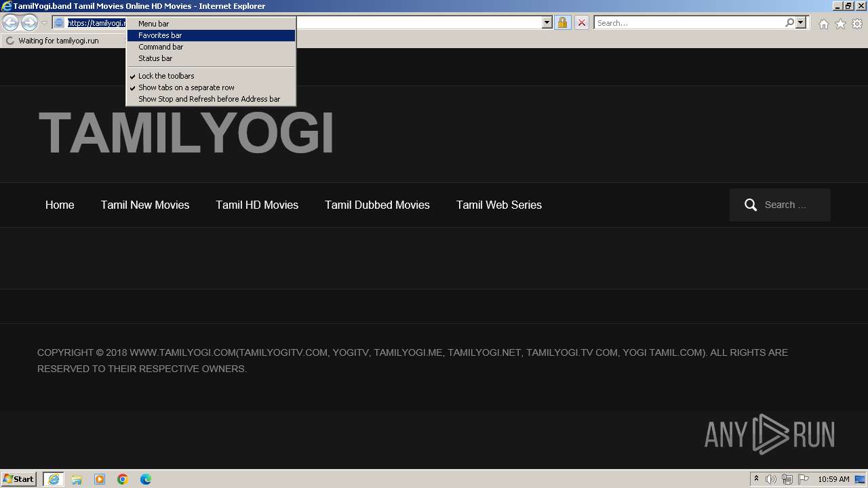Click the TAMILYOGI site logo heading
The height and width of the screenshot is (488, 868).
point(186,134)
